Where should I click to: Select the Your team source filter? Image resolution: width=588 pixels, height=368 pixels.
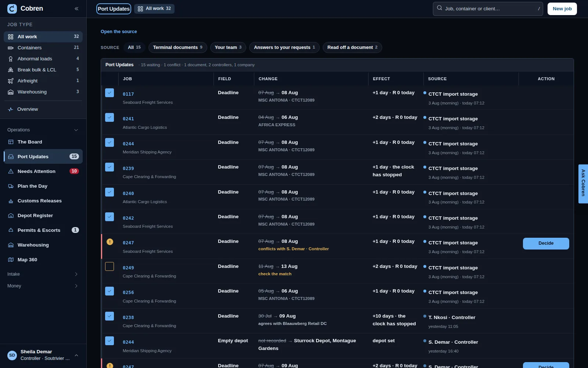(x=228, y=47)
